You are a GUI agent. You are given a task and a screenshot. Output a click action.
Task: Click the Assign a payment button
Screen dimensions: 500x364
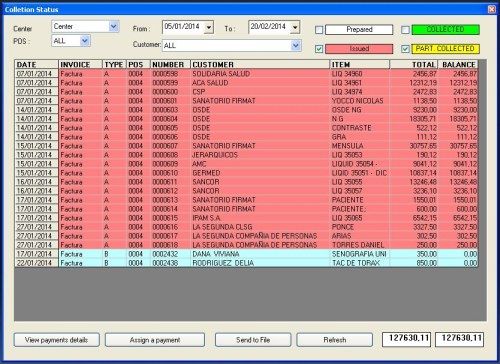click(155, 340)
